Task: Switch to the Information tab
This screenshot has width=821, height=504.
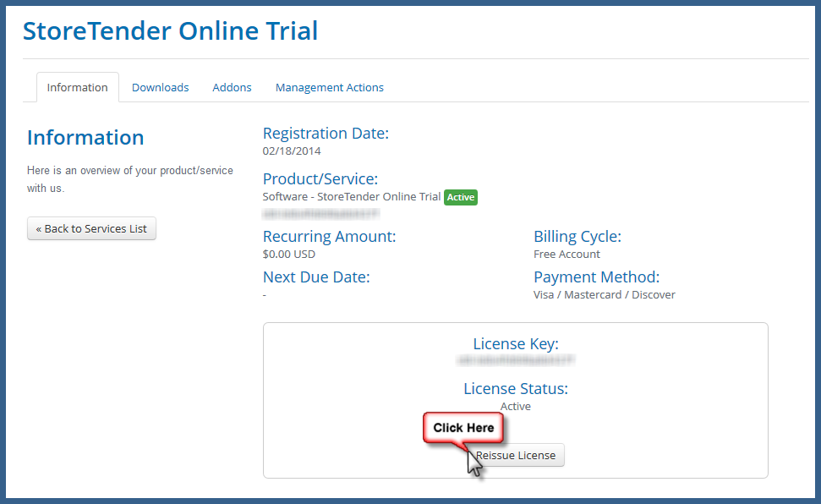Action: [x=78, y=87]
